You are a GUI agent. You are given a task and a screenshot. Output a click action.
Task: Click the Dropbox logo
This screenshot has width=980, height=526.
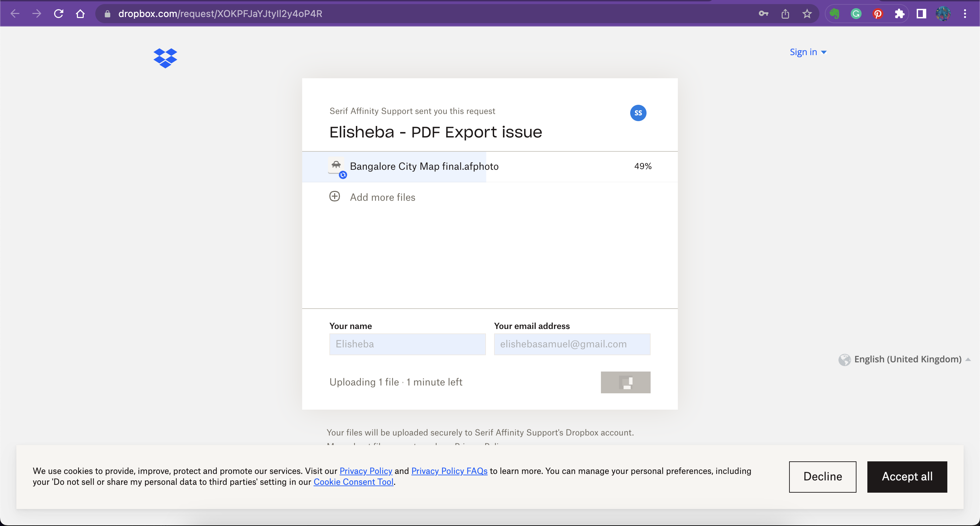pyautogui.click(x=165, y=58)
